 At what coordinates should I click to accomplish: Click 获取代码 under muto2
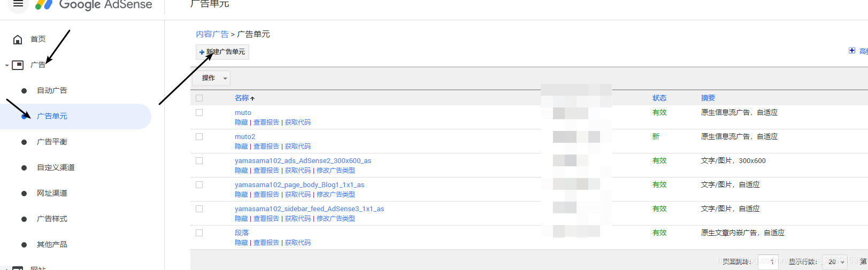(298, 146)
